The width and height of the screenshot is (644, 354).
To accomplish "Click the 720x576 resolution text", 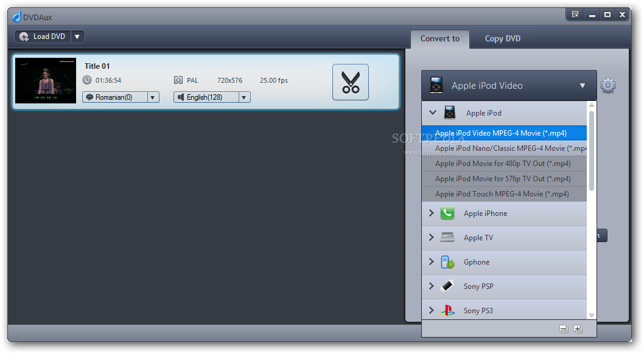I will (x=229, y=80).
